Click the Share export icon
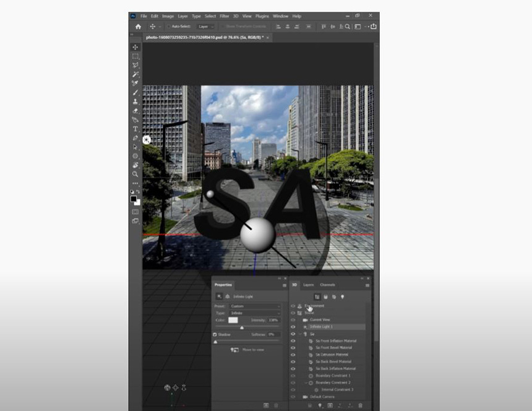532x411 pixels. coord(374,27)
